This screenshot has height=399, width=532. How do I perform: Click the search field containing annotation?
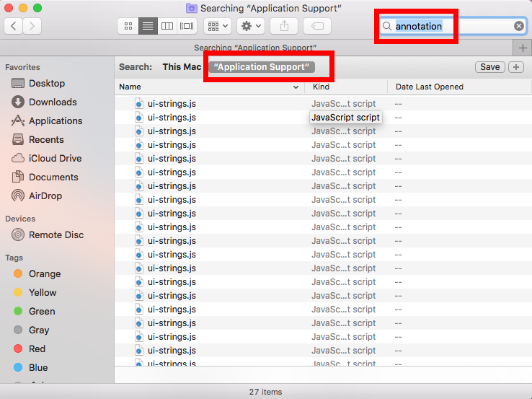(451, 26)
